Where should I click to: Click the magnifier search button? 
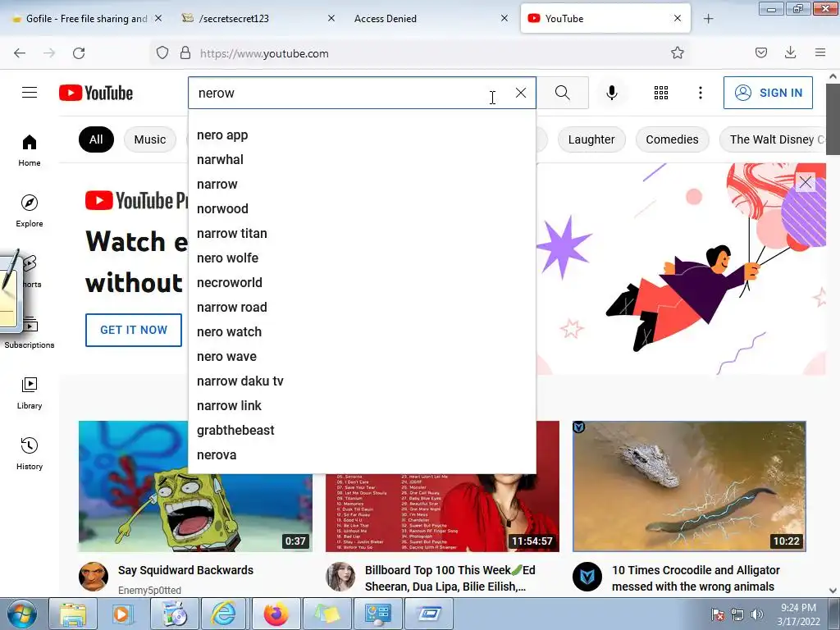click(563, 93)
